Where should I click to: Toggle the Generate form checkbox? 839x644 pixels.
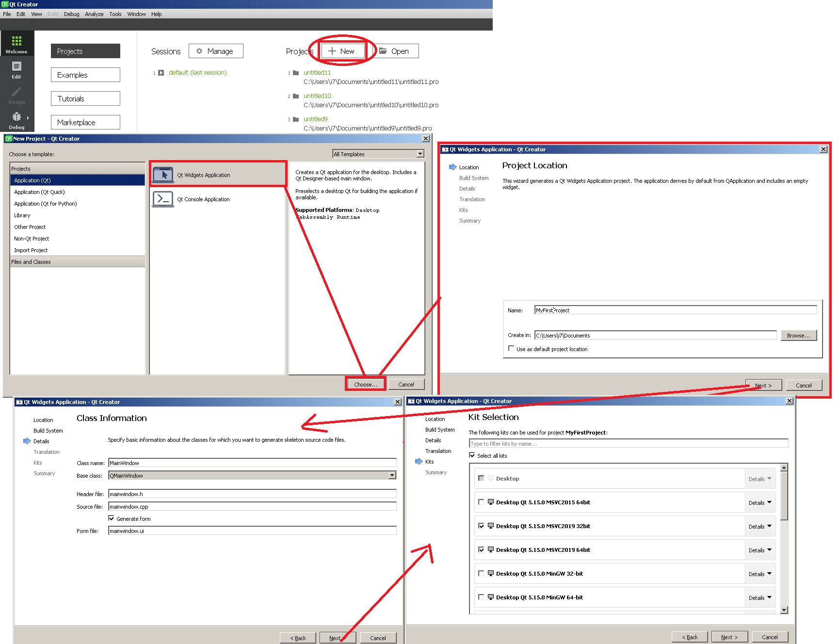click(111, 518)
